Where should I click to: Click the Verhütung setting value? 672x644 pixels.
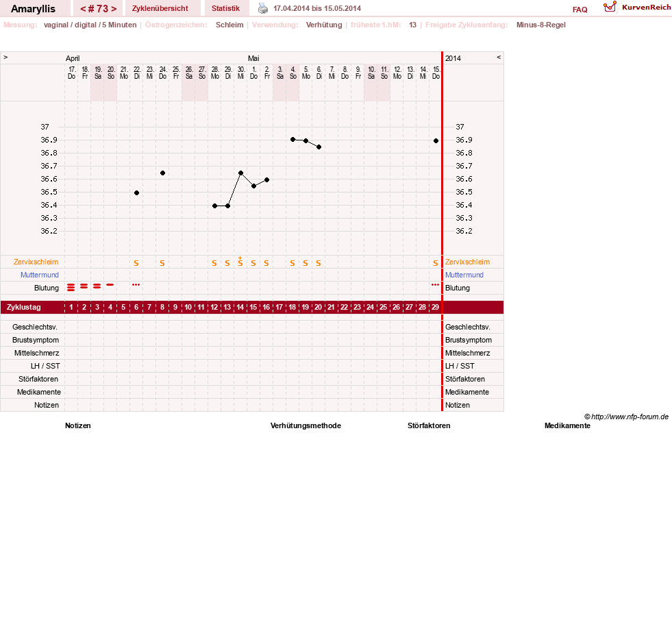tap(324, 25)
